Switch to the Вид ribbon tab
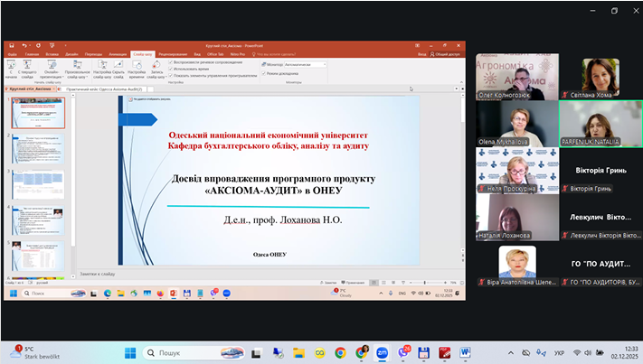The image size is (643, 364). 197,54
